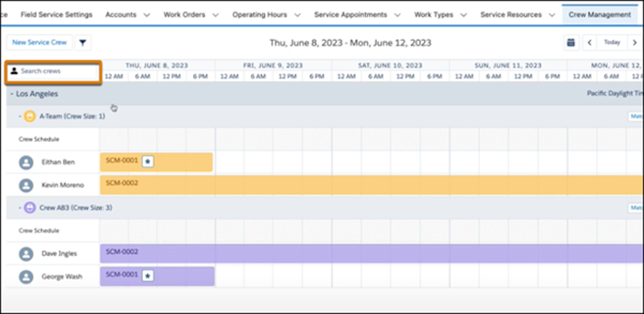Click Crew AB3 (Crew Size: 3) label
644x314 pixels.
76,208
